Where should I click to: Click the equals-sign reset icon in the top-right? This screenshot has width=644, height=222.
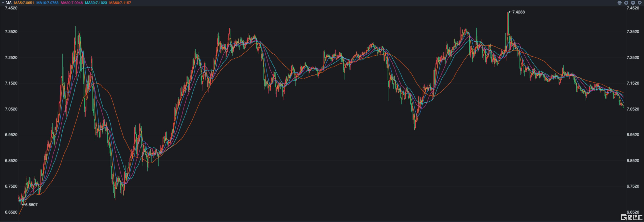coord(620,3)
